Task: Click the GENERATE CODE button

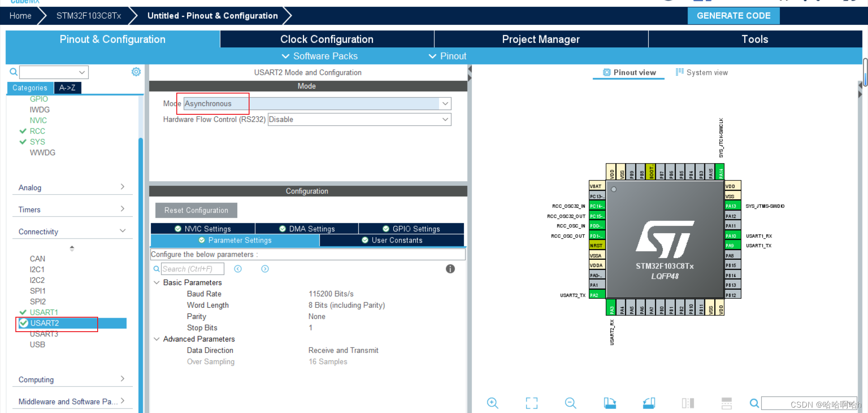Action: (x=733, y=16)
